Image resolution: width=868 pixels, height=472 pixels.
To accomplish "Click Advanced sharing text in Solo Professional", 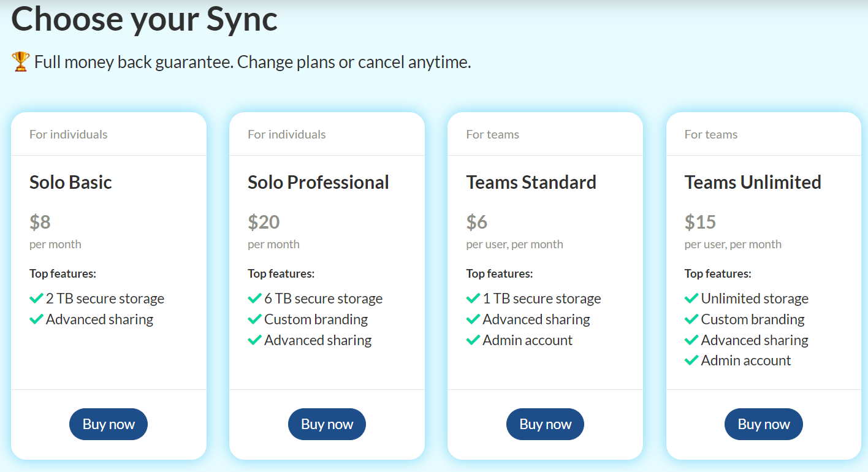I will click(x=318, y=340).
